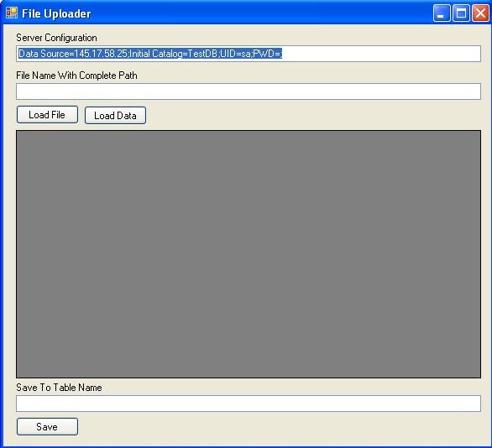
Task: Click the Save To Table Name label
Action: [59, 388]
